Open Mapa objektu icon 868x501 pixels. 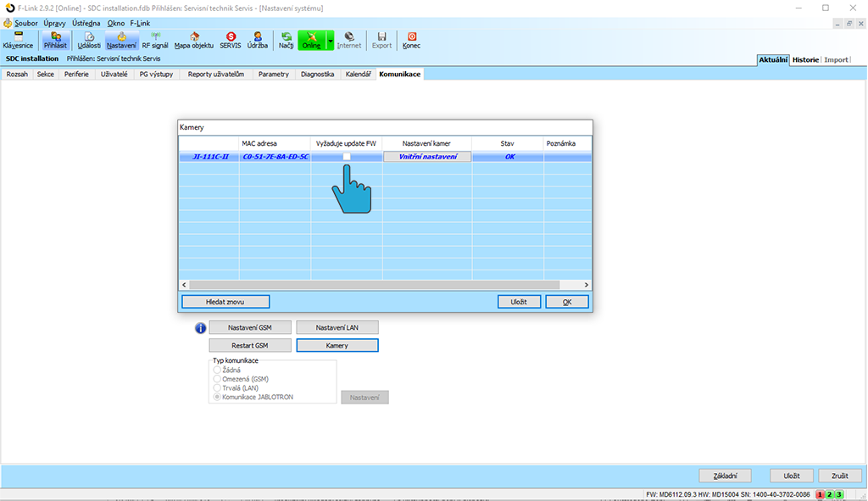(x=194, y=41)
